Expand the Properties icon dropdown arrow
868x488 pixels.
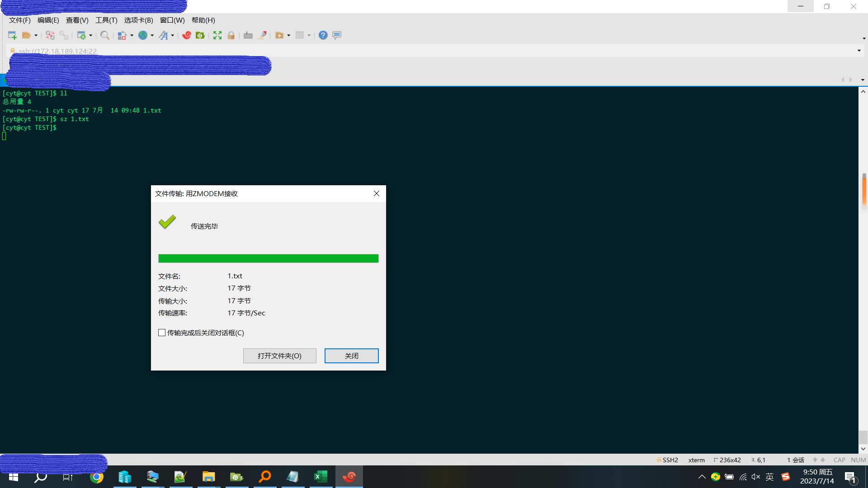(91, 35)
